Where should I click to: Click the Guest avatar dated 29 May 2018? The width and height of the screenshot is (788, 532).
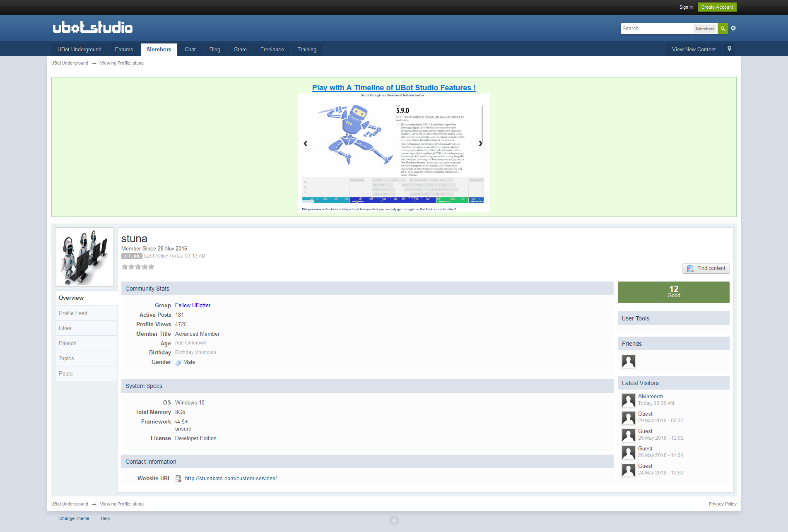pos(629,418)
